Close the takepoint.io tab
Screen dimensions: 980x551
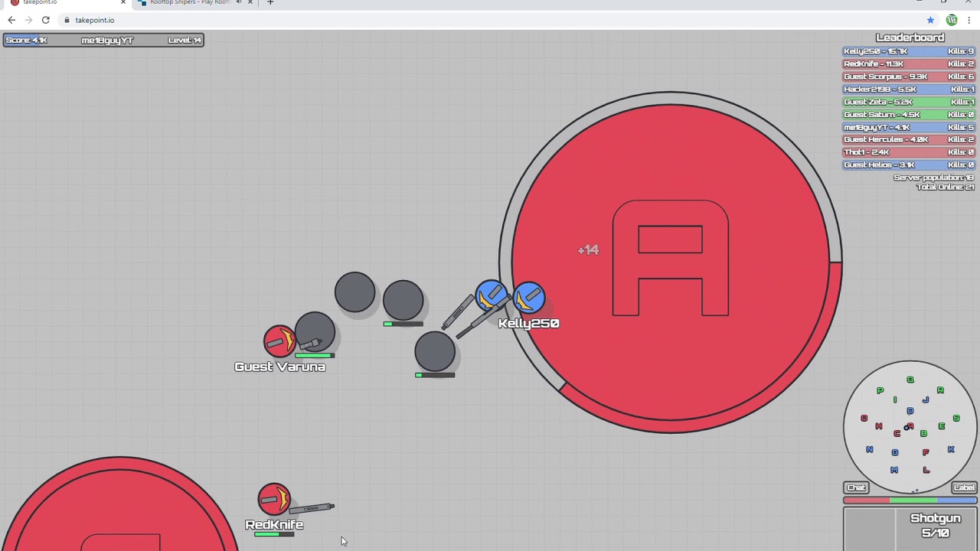[122, 2]
